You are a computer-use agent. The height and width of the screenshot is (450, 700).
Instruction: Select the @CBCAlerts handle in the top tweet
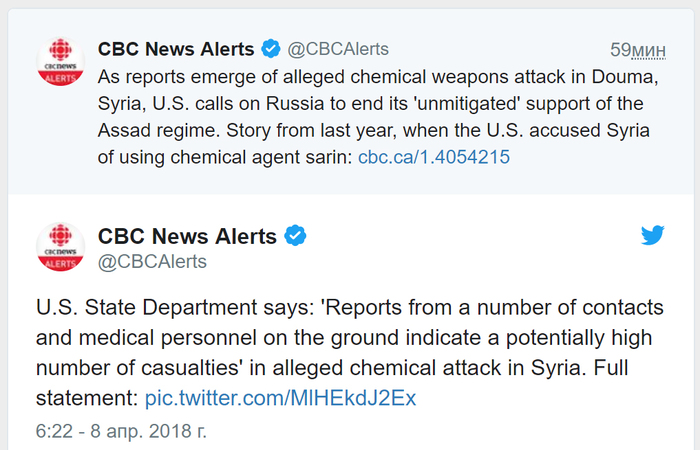pos(338,49)
